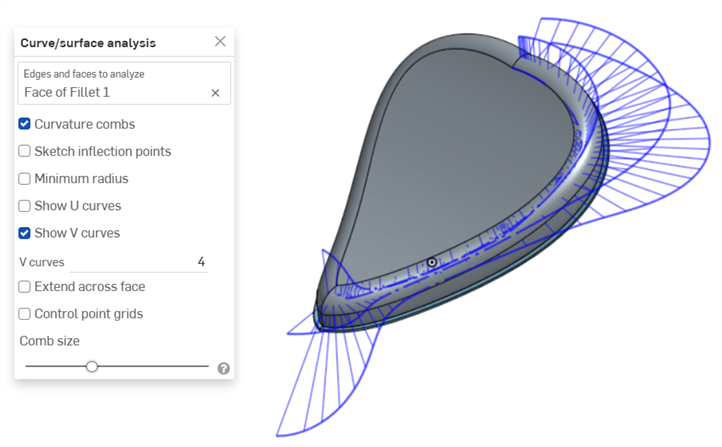
Task: Disable Show V curves checkbox
Action: 24,233
